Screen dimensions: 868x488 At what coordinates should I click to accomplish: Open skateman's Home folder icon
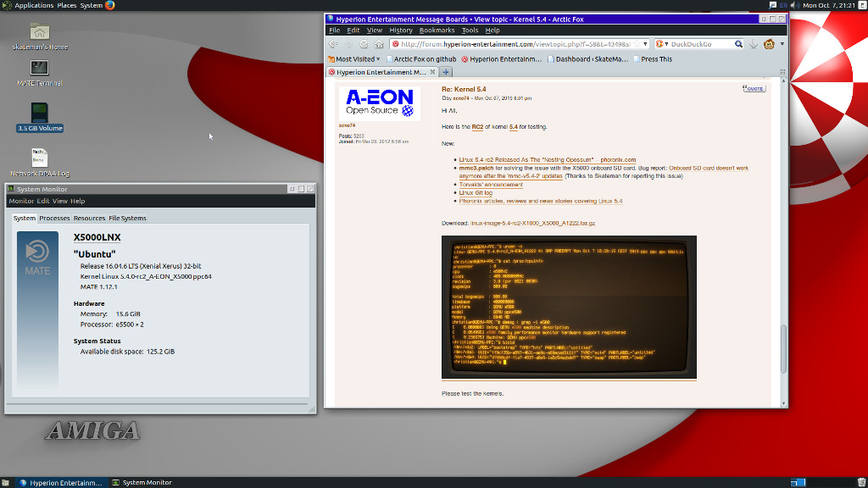(40, 33)
